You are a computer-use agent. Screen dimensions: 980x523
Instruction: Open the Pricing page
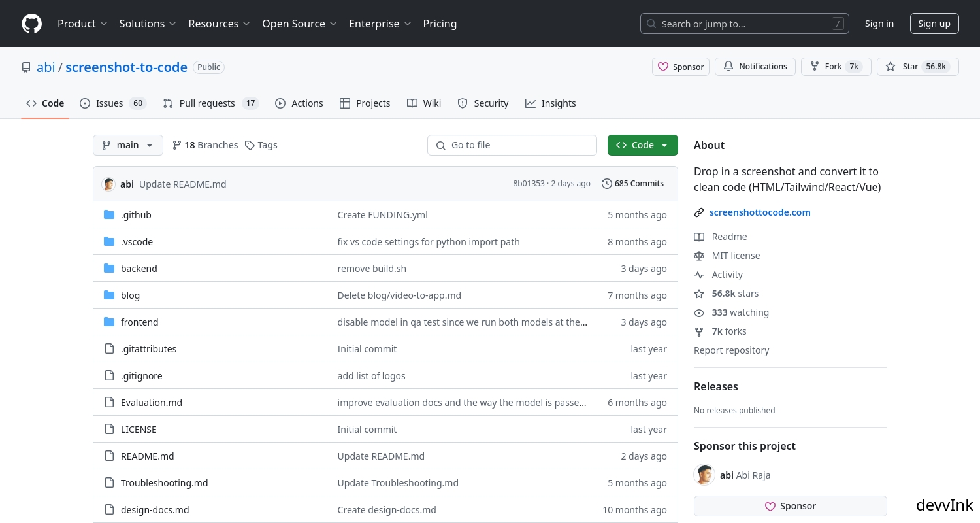point(440,24)
